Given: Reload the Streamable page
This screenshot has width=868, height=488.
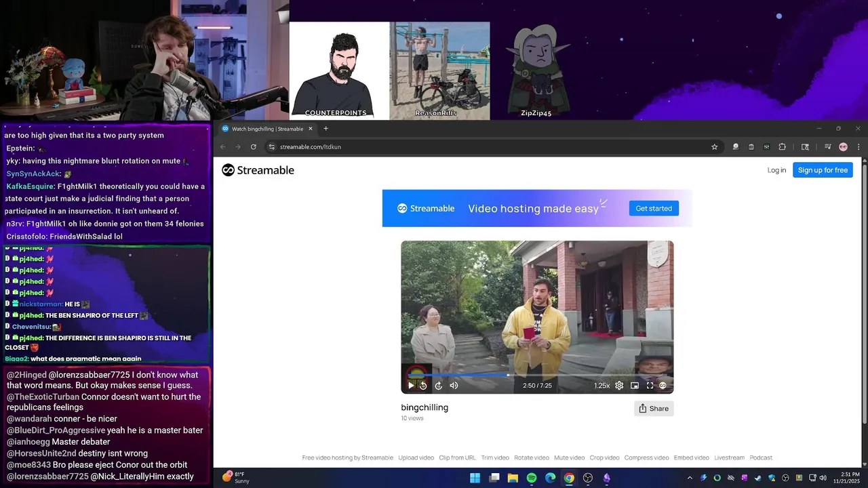Looking at the screenshot, I should pos(254,147).
